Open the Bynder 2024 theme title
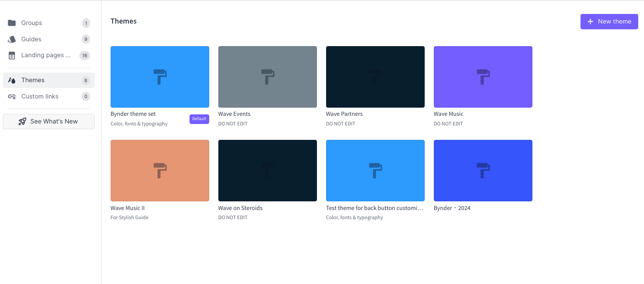This screenshot has width=644, height=284. click(x=452, y=208)
